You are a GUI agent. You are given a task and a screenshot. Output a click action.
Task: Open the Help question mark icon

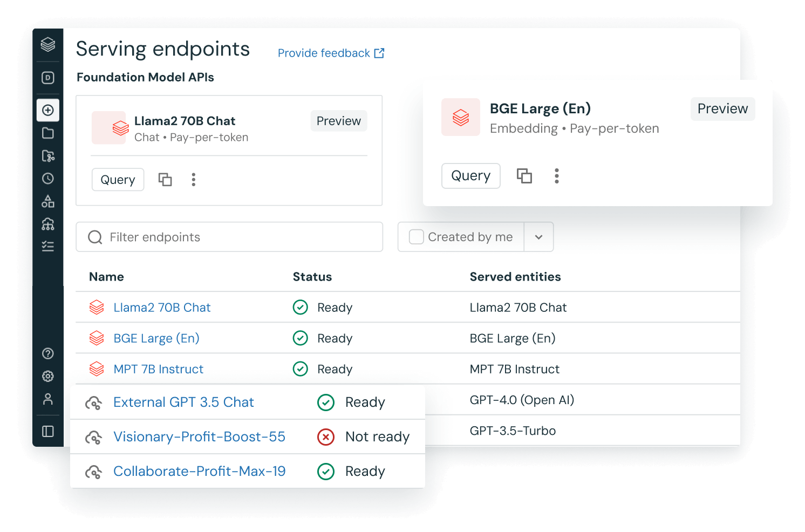[48, 353]
